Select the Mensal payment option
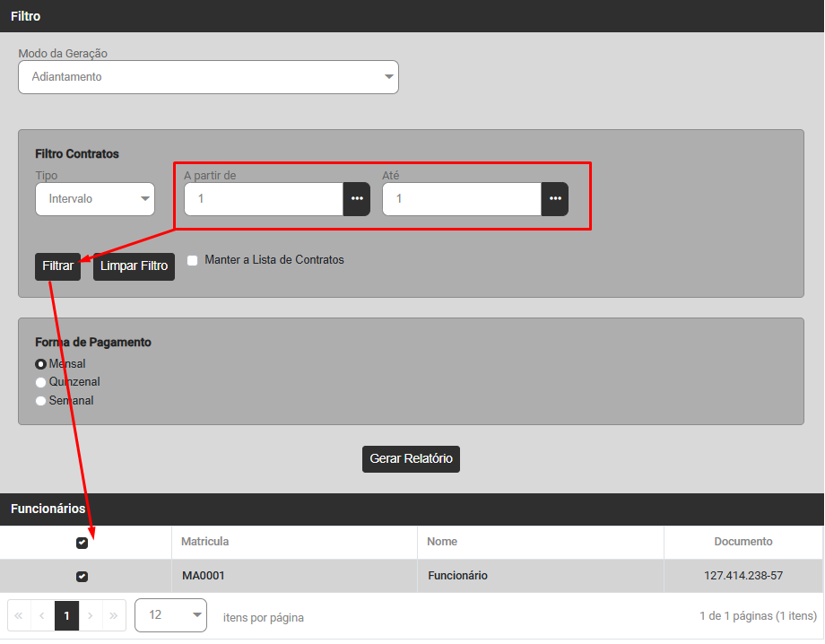The width and height of the screenshot is (825, 644). point(40,364)
